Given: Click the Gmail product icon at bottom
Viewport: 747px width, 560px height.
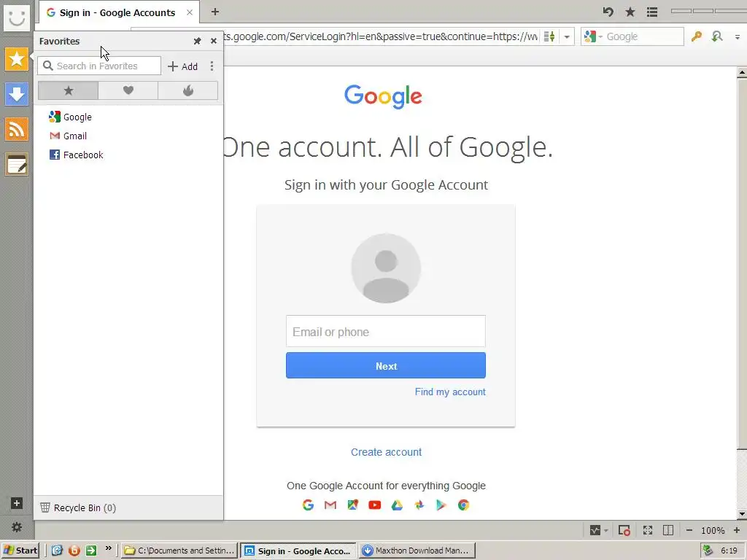Looking at the screenshot, I should coord(330,505).
